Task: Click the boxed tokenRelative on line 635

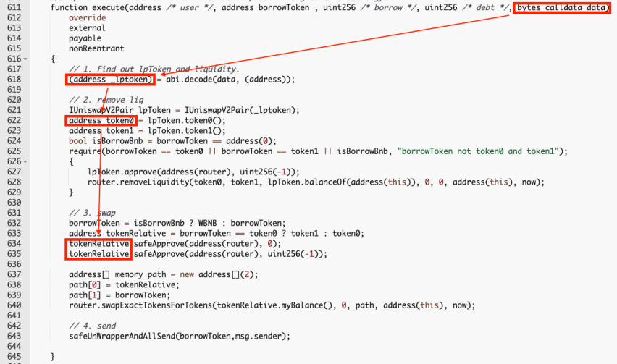Action: click(98, 254)
